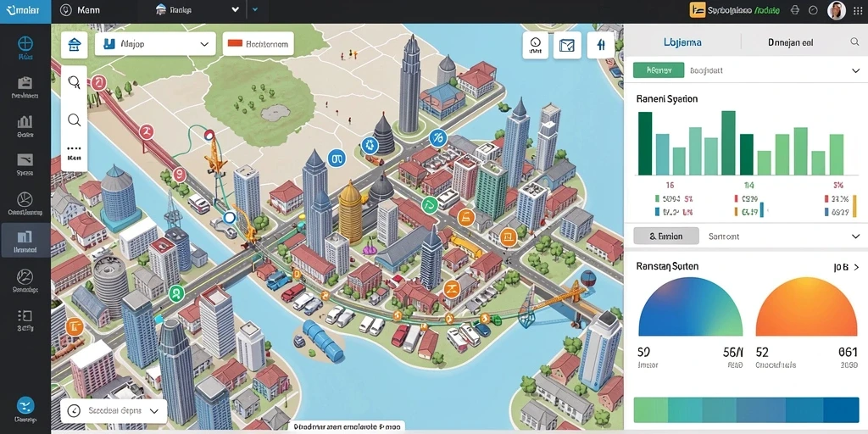Click the magnifier search icon in right panel

tap(854, 42)
